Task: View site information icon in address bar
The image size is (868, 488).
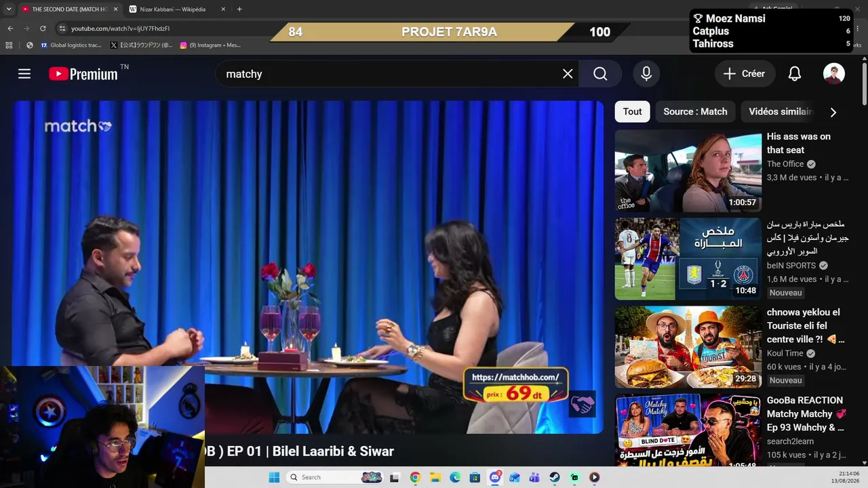Action: (62, 28)
